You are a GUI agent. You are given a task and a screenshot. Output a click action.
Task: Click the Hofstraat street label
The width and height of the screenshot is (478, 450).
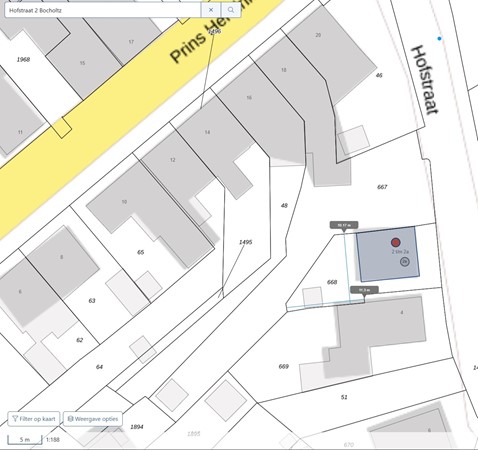(x=424, y=80)
